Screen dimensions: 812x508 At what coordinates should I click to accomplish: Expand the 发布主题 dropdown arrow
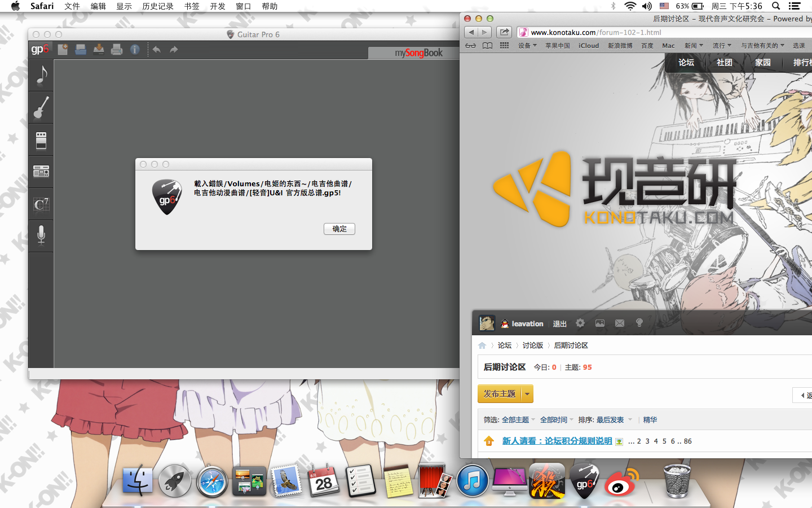pyautogui.click(x=527, y=394)
